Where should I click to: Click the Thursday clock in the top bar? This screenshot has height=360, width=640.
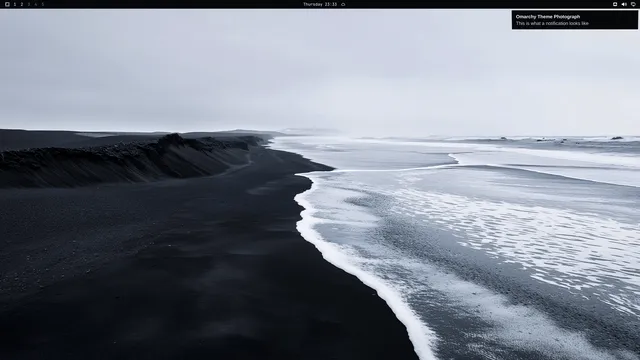320,4
